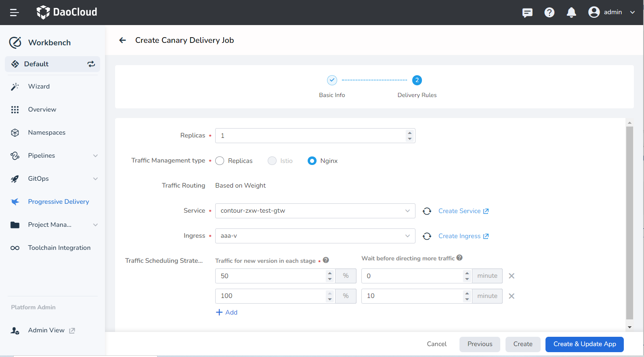644x357 pixels.
Task: Open the messages chat icon
Action: 527,13
